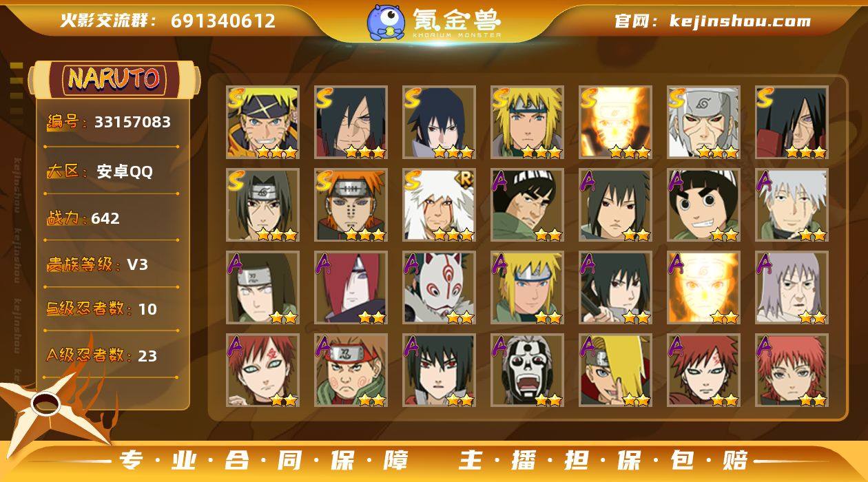Select the white fox ANBU mask ninja
Viewport: 868px width, 482px height.
point(439,288)
